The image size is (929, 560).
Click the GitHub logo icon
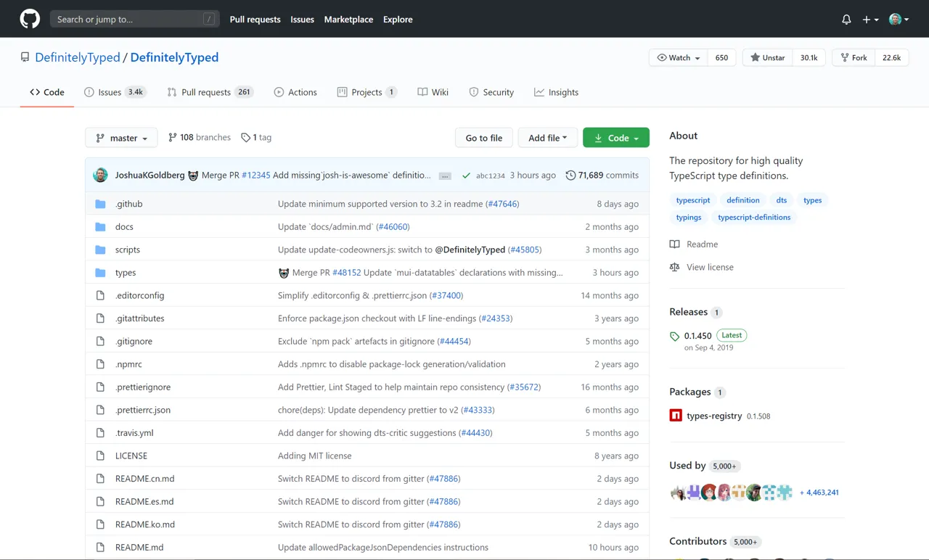click(x=29, y=19)
